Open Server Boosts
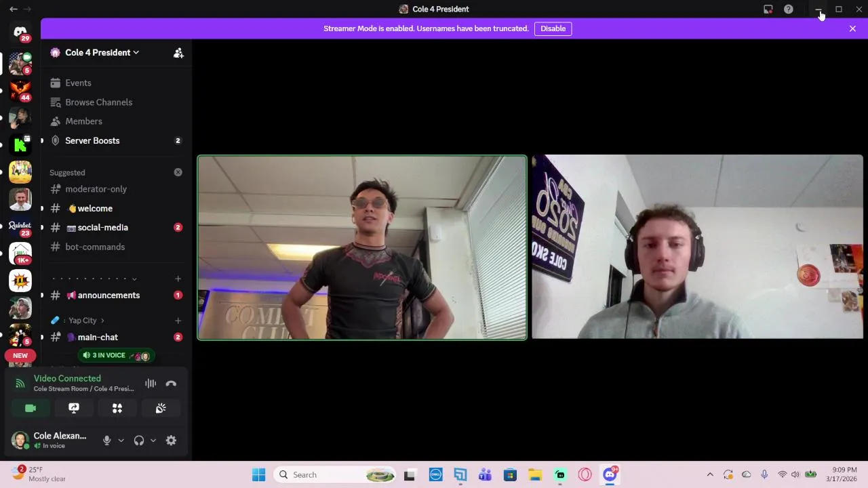Screen dimensions: 868x488 coord(116,140)
